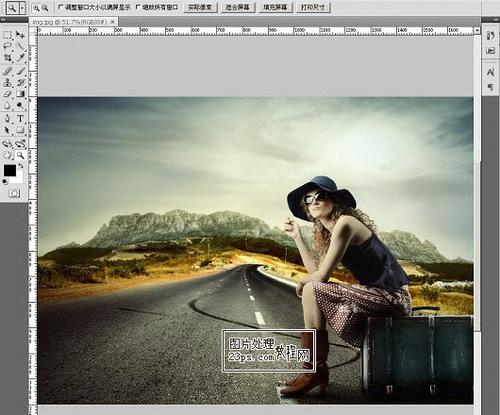This screenshot has height=415, width=500.
Task: Select the Rectangular Marquee tool
Action: pos(7,34)
